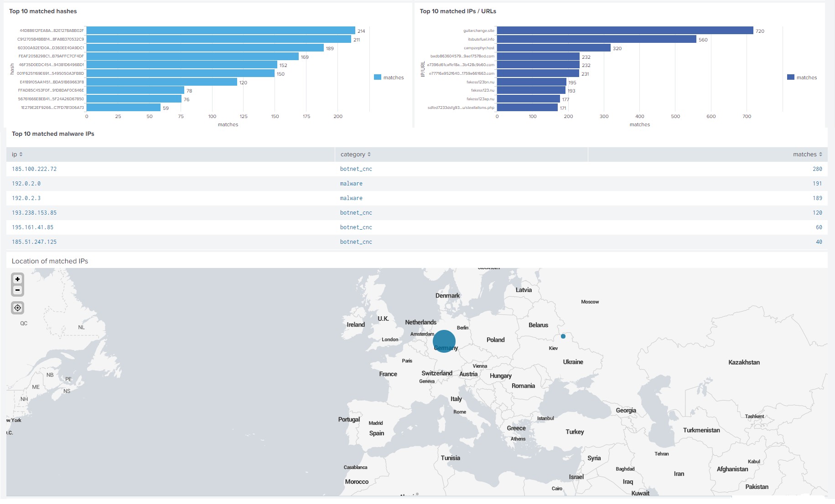Click the crosshair locate control on the map
835x504 pixels.
(x=17, y=308)
